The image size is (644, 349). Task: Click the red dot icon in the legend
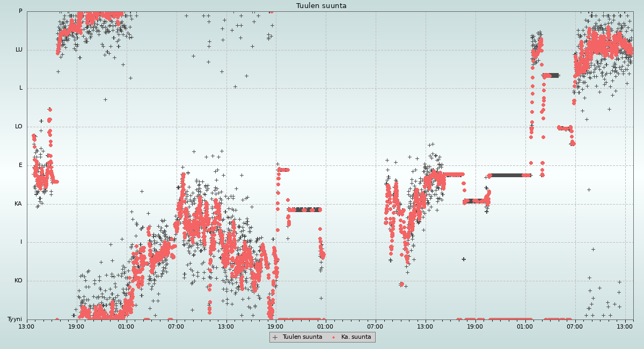pyautogui.click(x=334, y=337)
